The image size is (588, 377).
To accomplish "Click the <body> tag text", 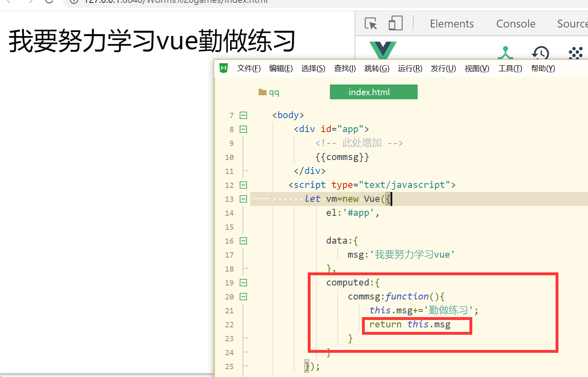I will (288, 115).
